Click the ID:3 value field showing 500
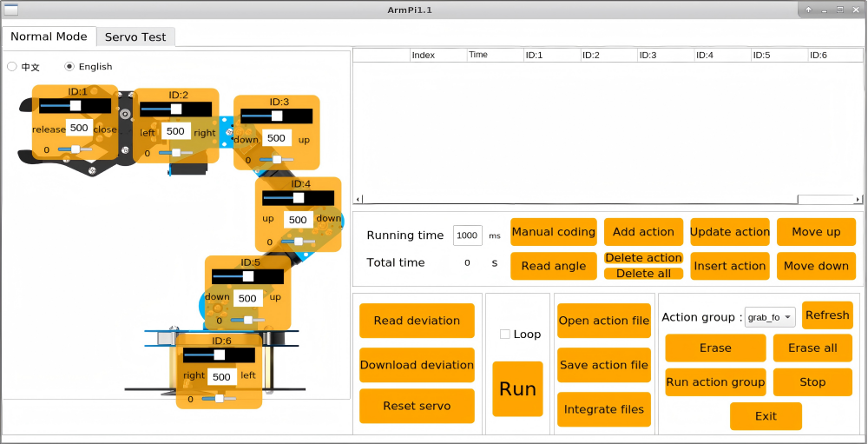Image resolution: width=868 pixels, height=444 pixels. pyautogui.click(x=276, y=138)
